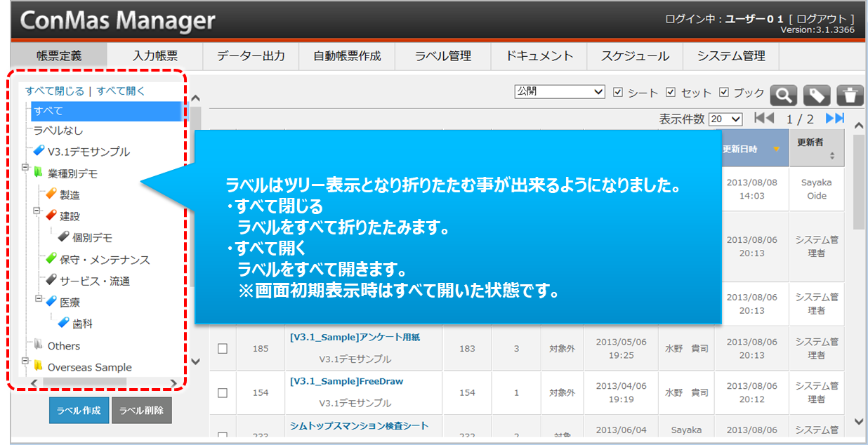Open the ラベル管理 tab
868x445 pixels.
442,56
